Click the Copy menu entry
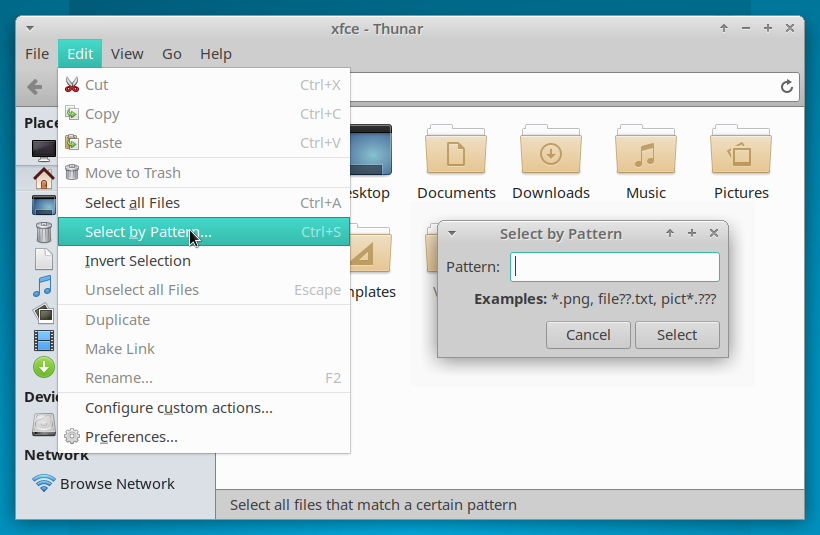The height and width of the screenshot is (535, 820). (204, 113)
